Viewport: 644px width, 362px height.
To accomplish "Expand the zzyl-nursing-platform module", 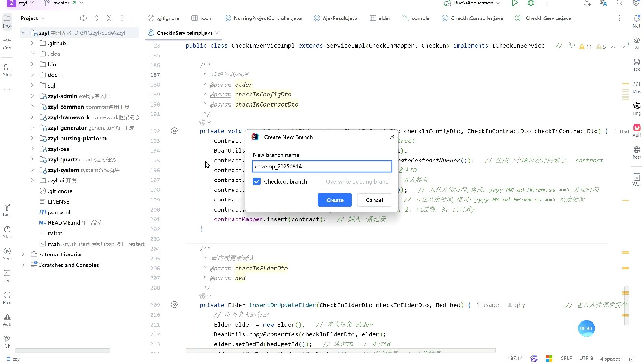I will point(32,138).
